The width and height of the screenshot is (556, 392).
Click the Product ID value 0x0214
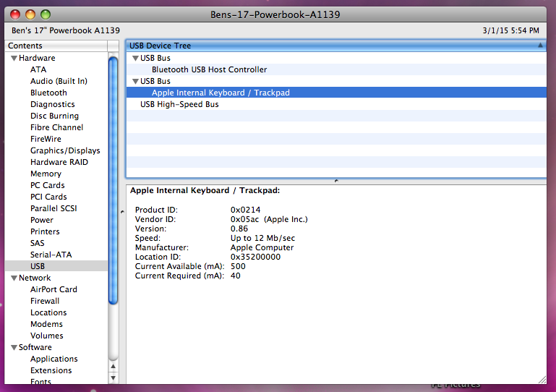click(245, 210)
